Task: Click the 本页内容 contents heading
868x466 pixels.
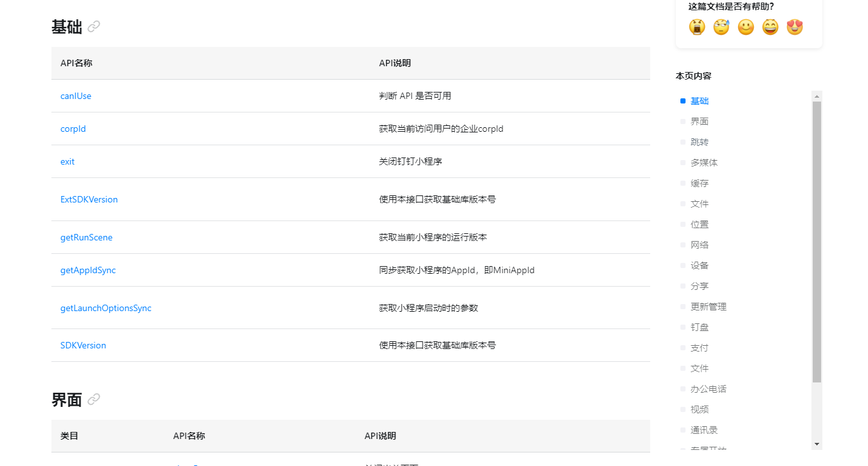Action: coord(693,76)
